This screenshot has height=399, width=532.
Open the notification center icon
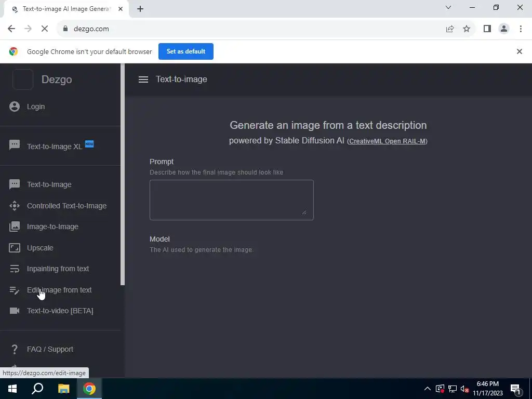pyautogui.click(x=515, y=389)
